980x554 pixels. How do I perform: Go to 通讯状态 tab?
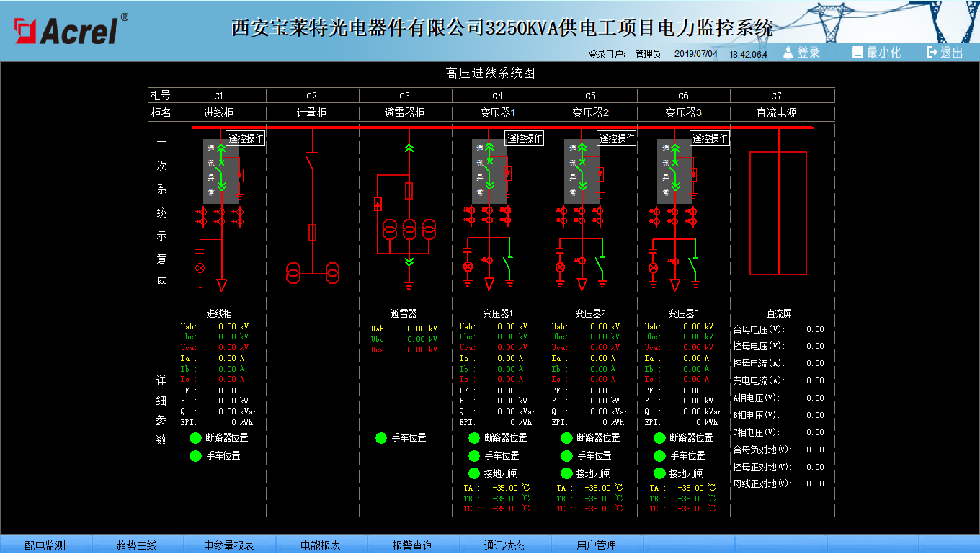coord(504,545)
